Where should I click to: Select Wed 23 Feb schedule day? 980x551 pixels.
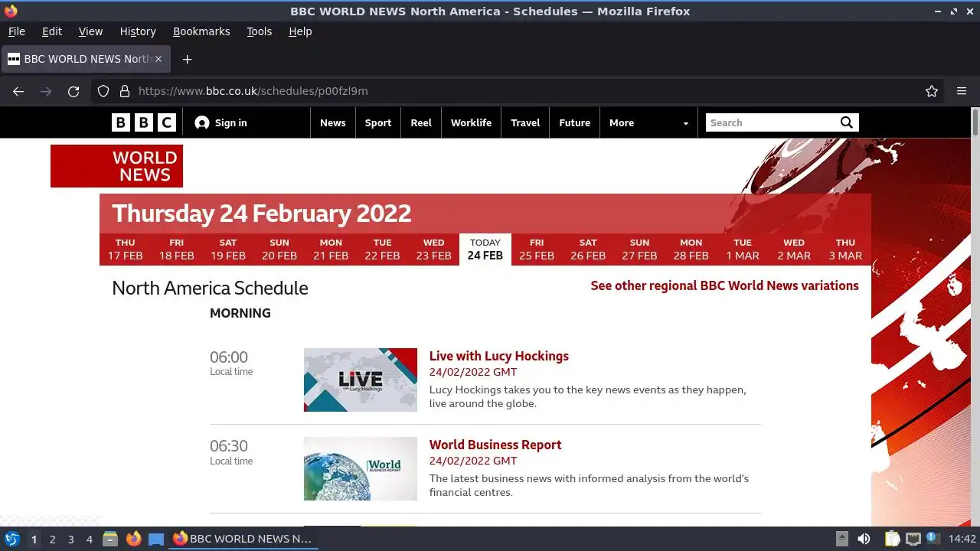pos(433,249)
